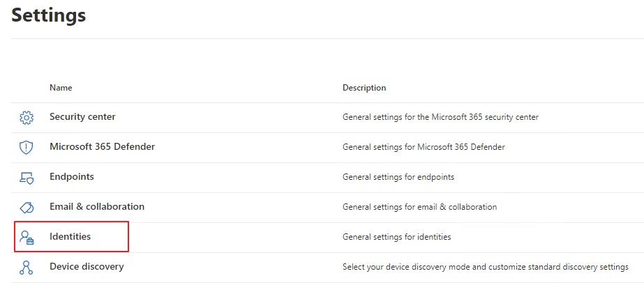Open Microsoft 365 Defender settings
Image resolution: width=644 pixels, height=285 pixels.
(x=103, y=146)
